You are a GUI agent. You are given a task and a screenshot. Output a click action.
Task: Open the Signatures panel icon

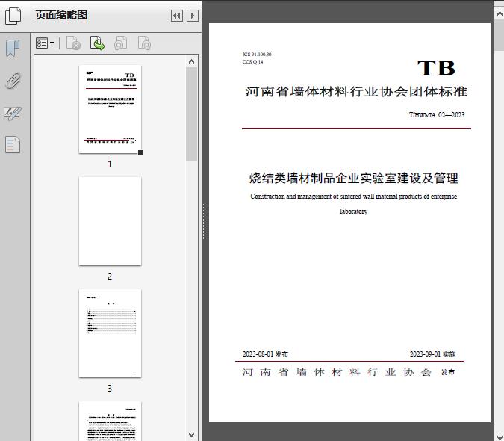pos(13,113)
